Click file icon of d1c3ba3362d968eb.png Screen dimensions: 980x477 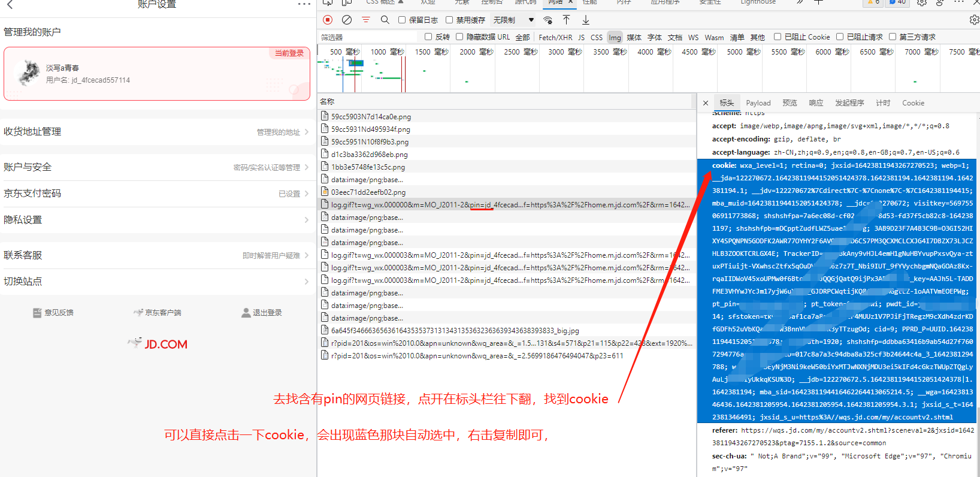pyautogui.click(x=325, y=154)
